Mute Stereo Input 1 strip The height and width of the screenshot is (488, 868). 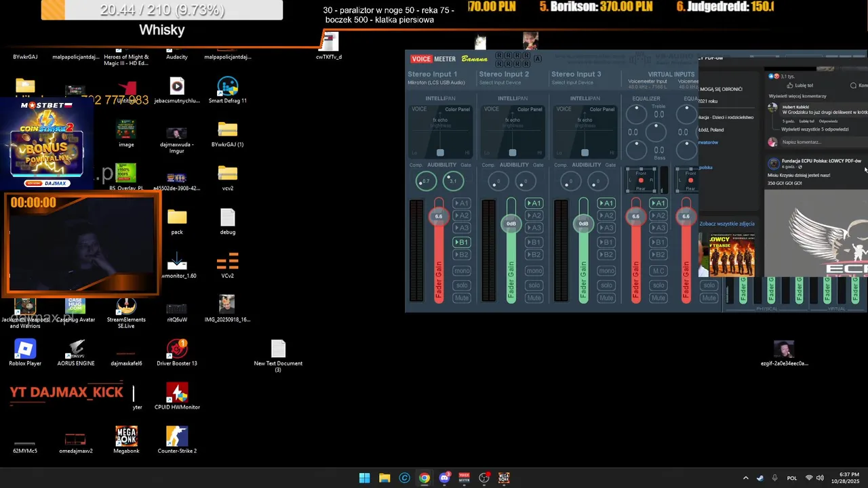(462, 298)
